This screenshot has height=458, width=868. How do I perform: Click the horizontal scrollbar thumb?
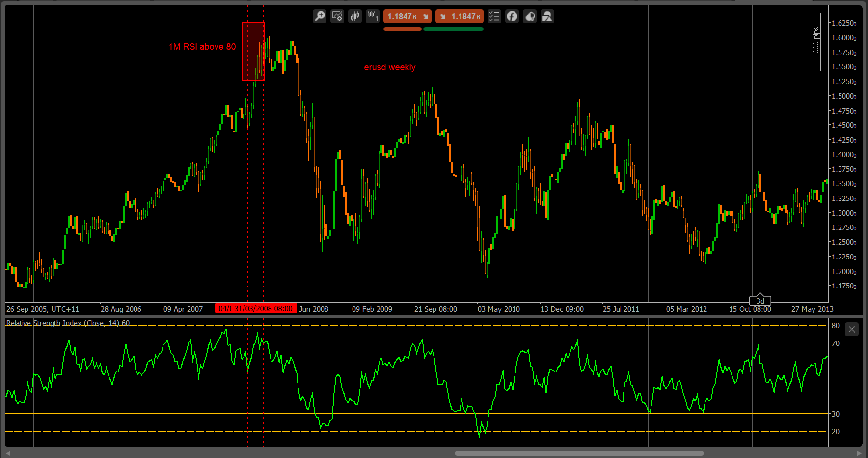coord(579,453)
